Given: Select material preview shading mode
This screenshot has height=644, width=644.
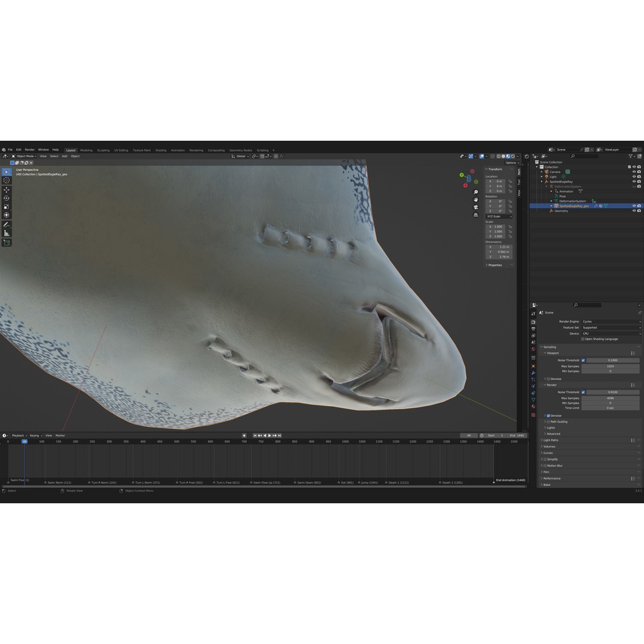Looking at the screenshot, I should [508, 156].
